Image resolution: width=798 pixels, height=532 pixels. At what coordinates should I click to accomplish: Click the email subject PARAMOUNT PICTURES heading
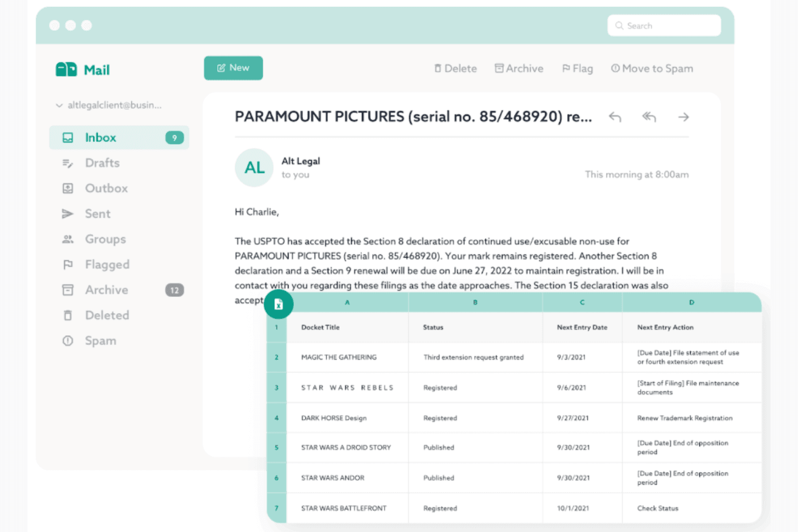tap(413, 116)
